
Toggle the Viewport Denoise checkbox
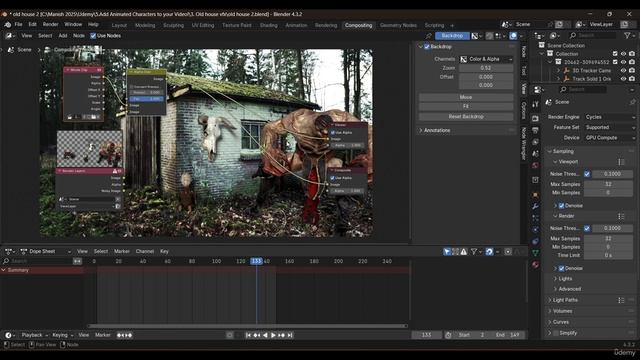click(562, 206)
